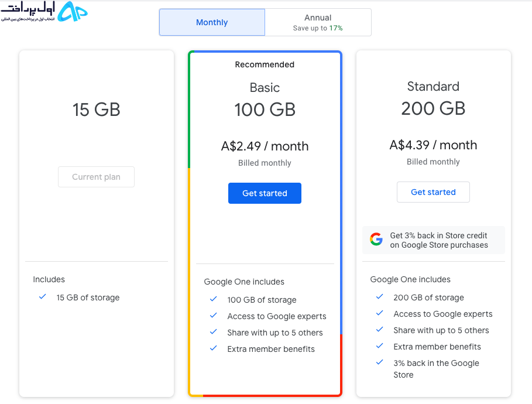
Task: Click the '200 GB' heading
Action: (433, 109)
